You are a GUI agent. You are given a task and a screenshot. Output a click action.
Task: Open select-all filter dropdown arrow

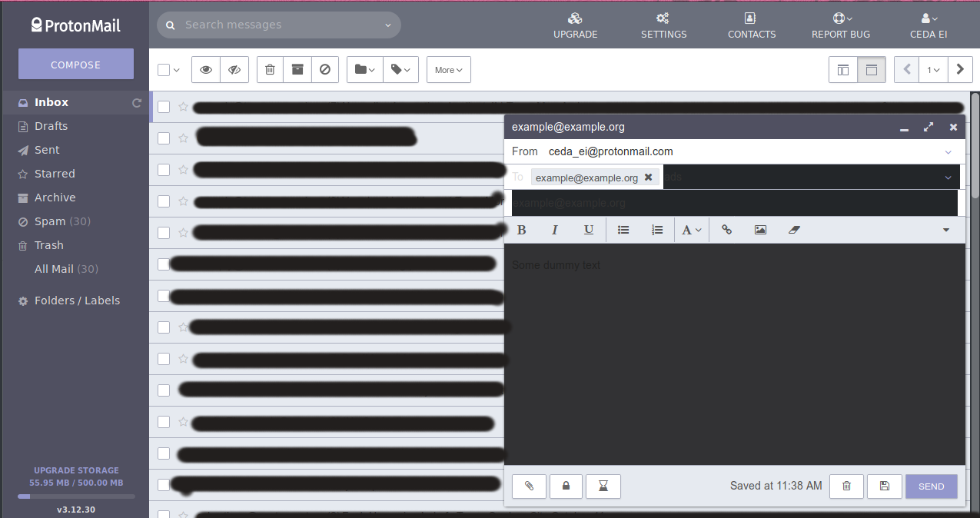coord(177,71)
